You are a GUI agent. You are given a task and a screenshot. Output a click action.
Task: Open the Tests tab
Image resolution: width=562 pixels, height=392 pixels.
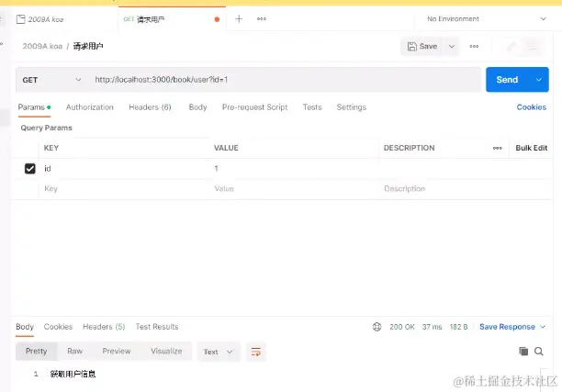312,107
